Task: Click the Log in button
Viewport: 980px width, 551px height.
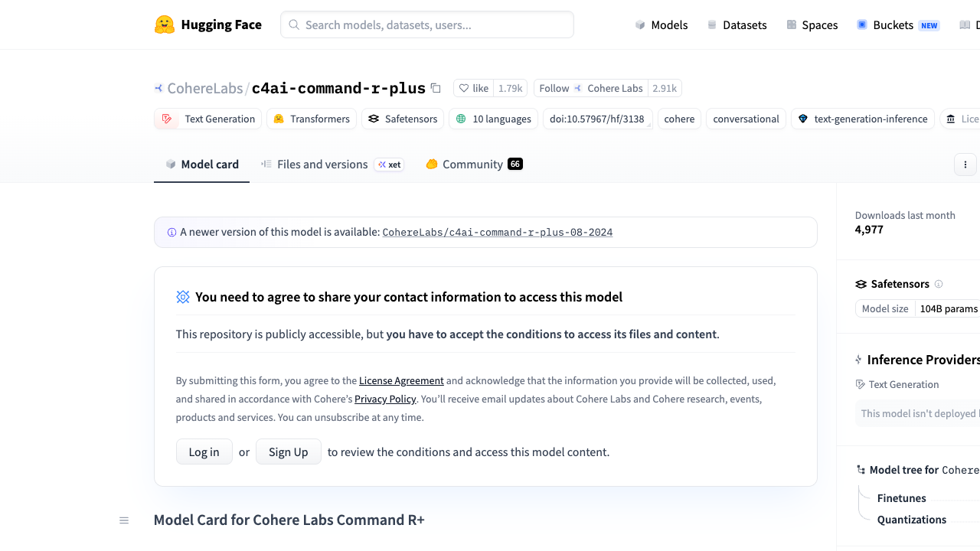Action: [x=204, y=452]
